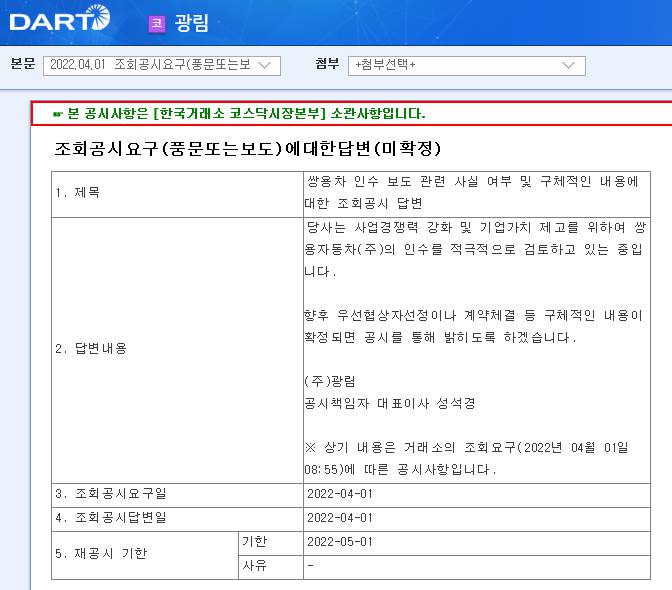Click the purple 코 KOSDAQ market badge
This screenshot has height=590, width=672.
(x=157, y=24)
